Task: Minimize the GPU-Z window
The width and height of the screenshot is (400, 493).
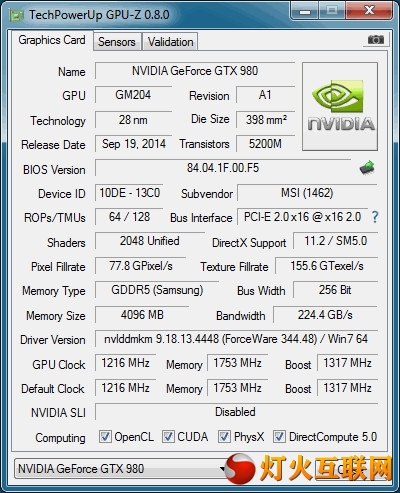Action: [x=304, y=12]
